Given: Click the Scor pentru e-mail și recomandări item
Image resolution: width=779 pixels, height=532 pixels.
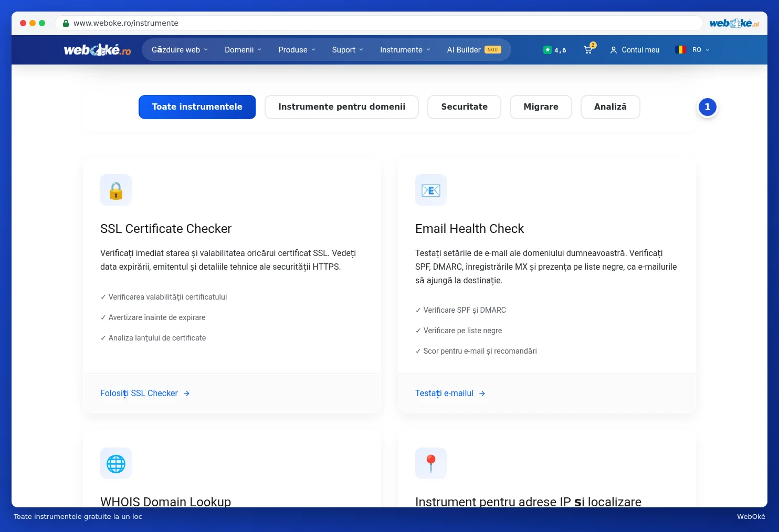Looking at the screenshot, I should [476, 351].
